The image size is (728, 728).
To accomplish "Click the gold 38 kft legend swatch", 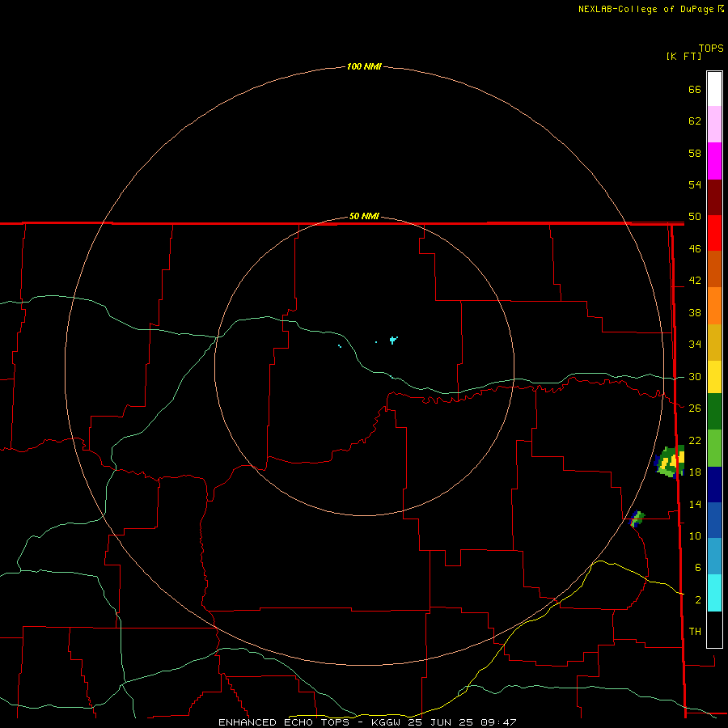I will 714,342.
